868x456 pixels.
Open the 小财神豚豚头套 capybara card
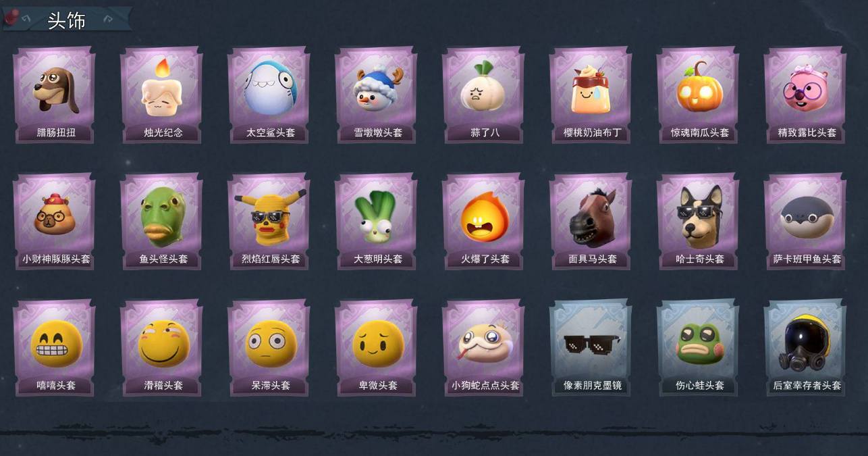tap(55, 221)
